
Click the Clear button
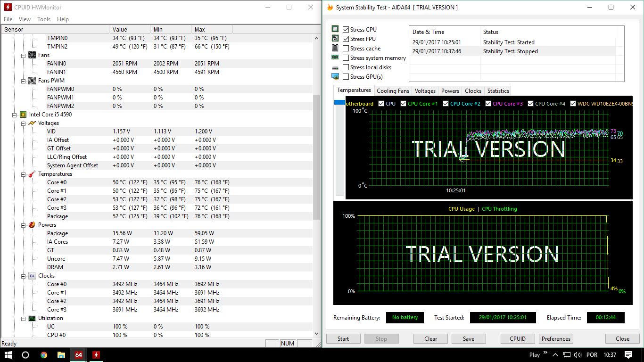[430, 338]
